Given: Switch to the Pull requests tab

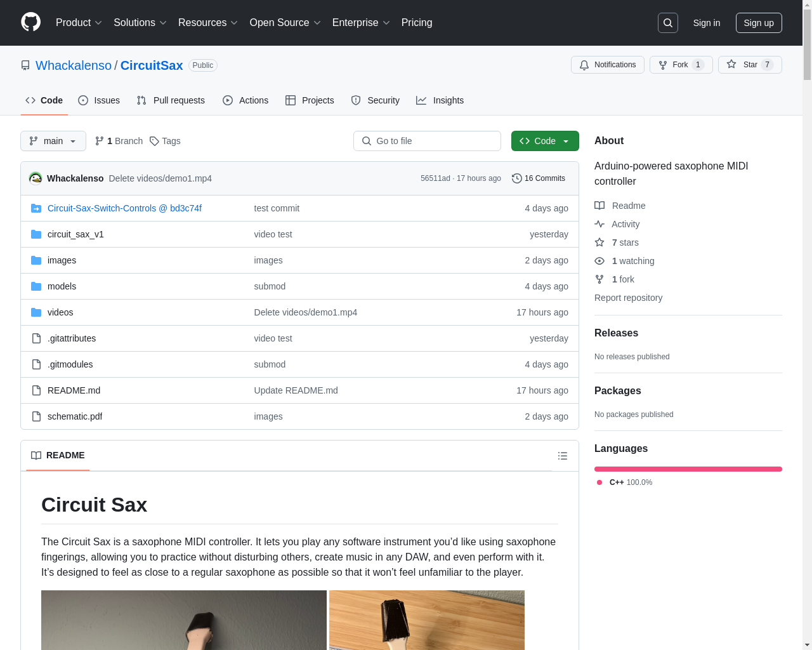Looking at the screenshot, I should pyautogui.click(x=171, y=100).
